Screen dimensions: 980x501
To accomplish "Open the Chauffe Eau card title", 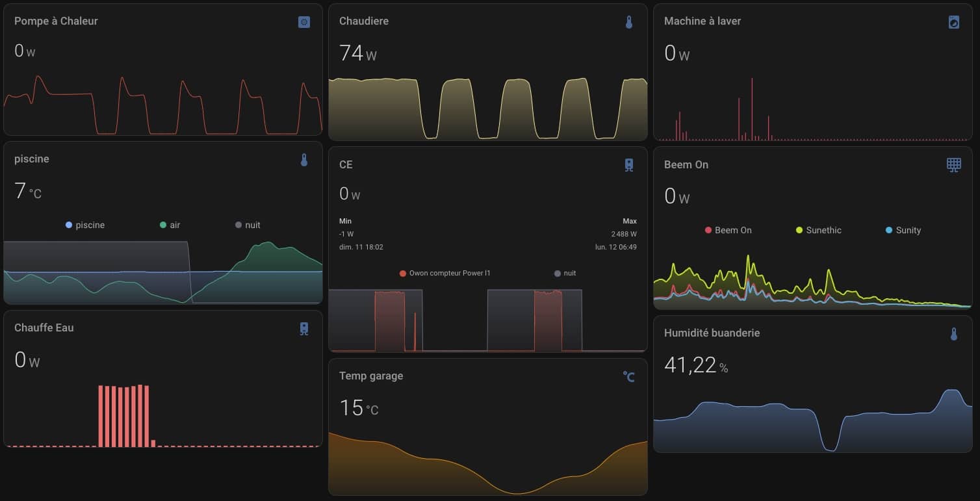I will click(44, 328).
